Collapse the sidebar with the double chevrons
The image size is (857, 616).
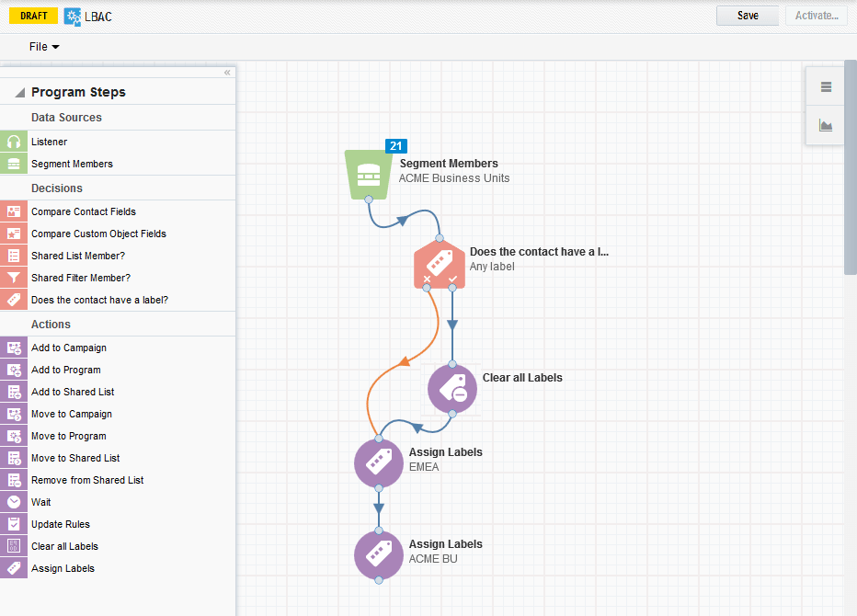[x=227, y=73]
